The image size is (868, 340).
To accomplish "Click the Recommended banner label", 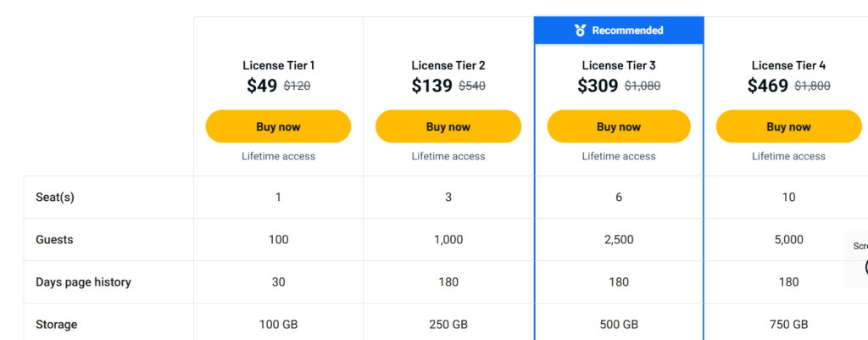I will (627, 31).
